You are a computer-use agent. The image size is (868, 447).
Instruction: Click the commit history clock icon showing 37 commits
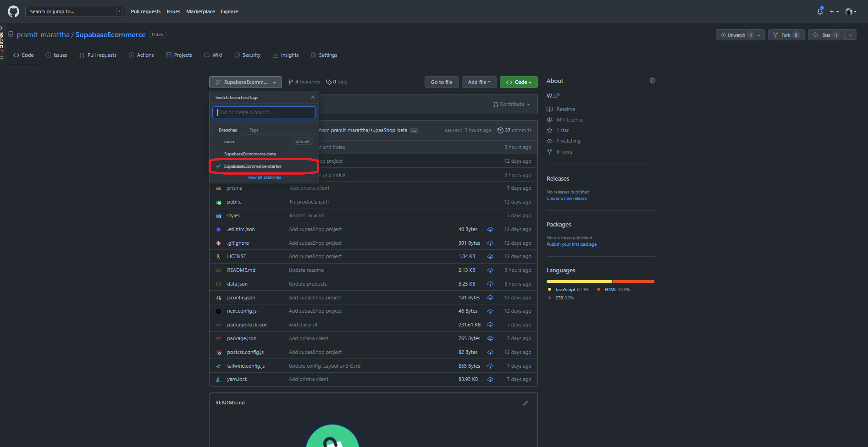pos(500,130)
